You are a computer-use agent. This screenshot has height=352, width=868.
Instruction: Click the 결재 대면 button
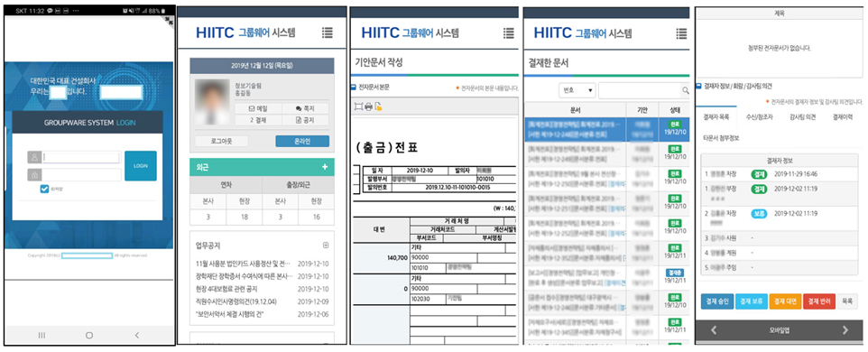pyautogui.click(x=785, y=301)
